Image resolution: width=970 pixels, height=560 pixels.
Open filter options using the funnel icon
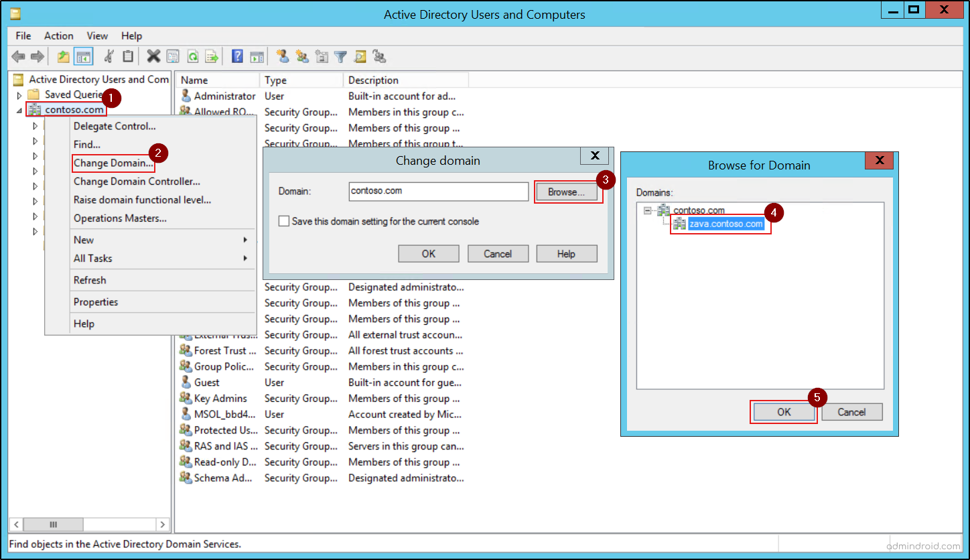pos(341,56)
